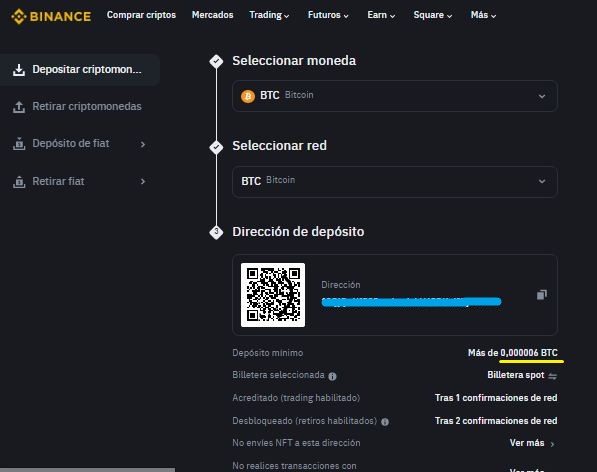Open the Mercados page
The image size is (597, 472).
tap(212, 15)
